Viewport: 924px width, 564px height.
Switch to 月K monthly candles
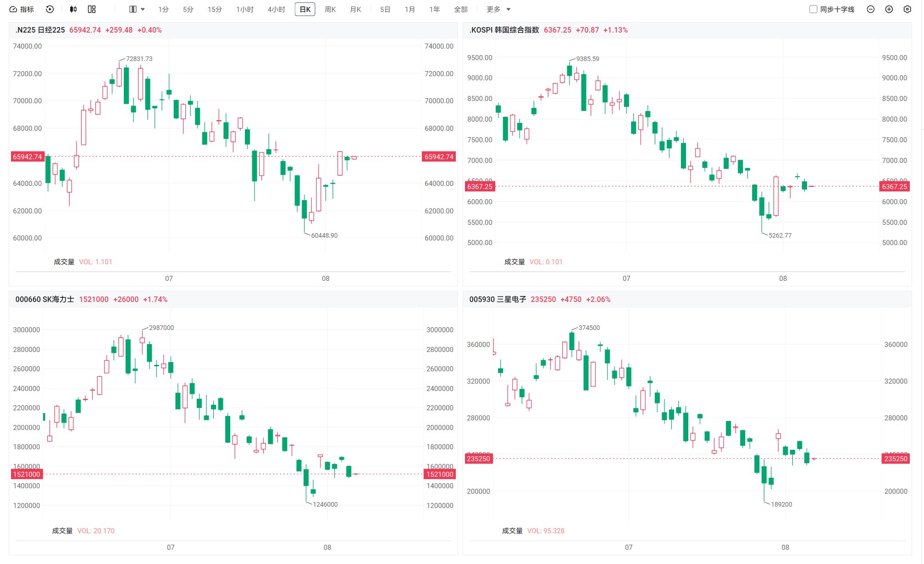coord(355,9)
